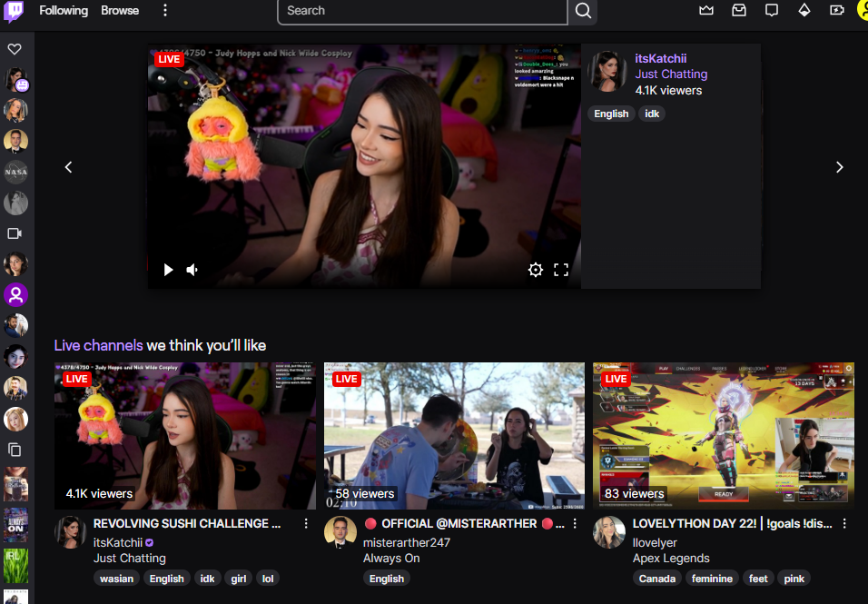Open itsKatchii channel link in featured panel
The image size is (868, 604).
660,59
